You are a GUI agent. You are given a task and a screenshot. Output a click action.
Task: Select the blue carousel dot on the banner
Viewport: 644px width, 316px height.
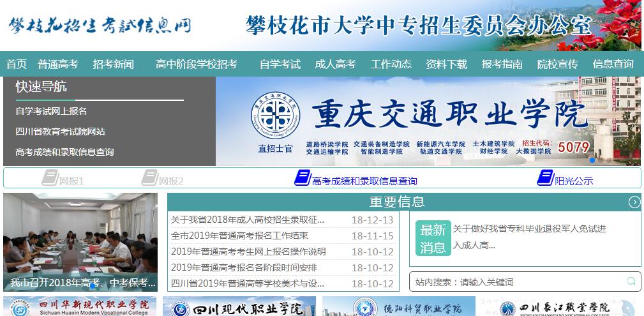592,160
